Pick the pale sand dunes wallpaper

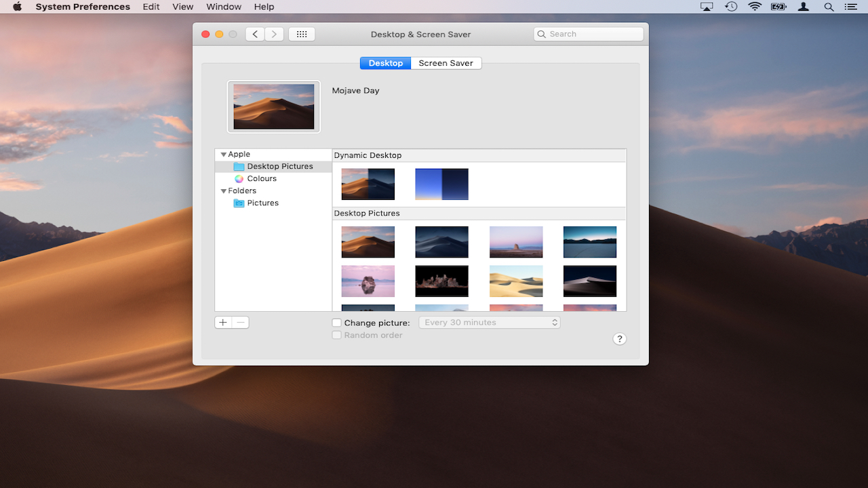pyautogui.click(x=516, y=281)
